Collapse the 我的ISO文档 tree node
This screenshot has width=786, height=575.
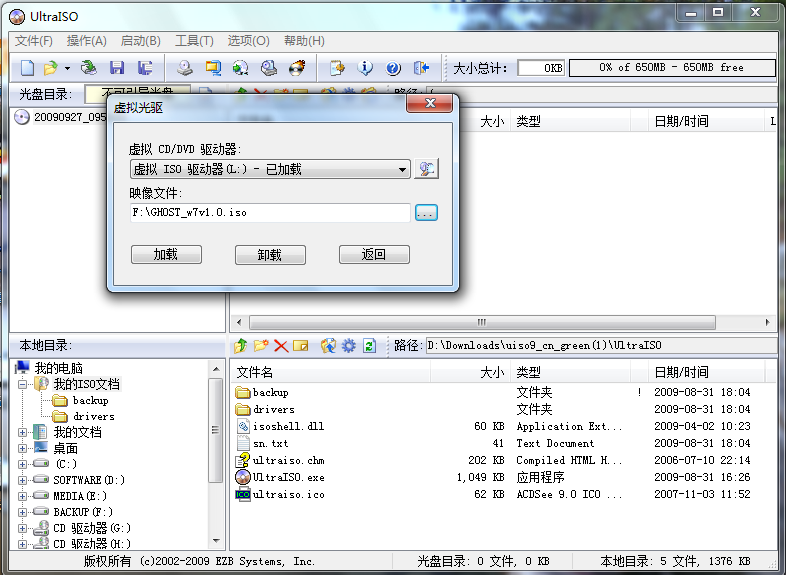click(23, 385)
